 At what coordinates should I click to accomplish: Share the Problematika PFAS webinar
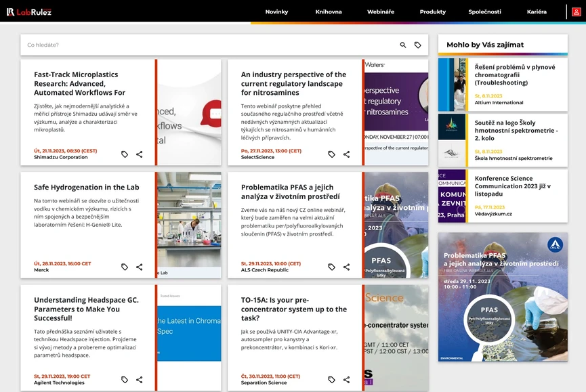tap(346, 266)
